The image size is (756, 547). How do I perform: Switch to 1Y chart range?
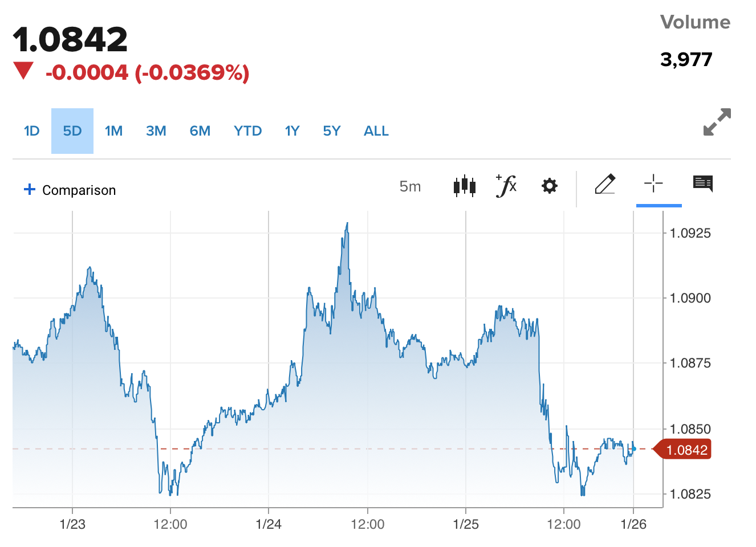tap(292, 131)
